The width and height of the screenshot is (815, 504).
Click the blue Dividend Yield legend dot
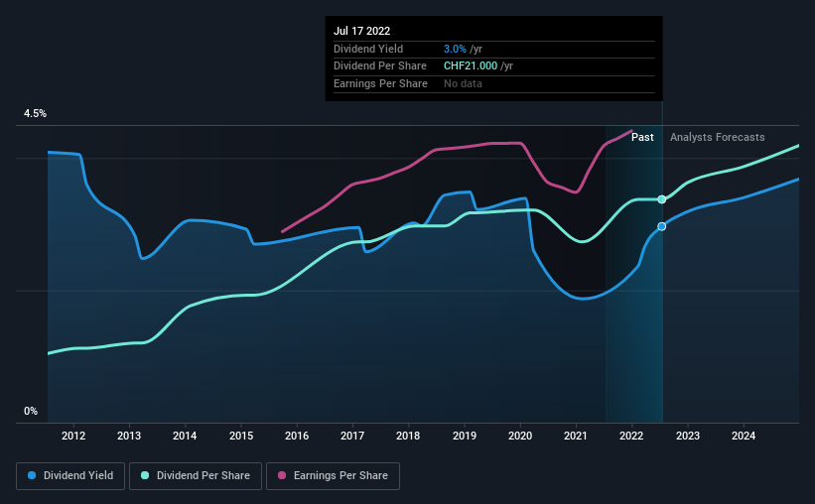[32, 475]
